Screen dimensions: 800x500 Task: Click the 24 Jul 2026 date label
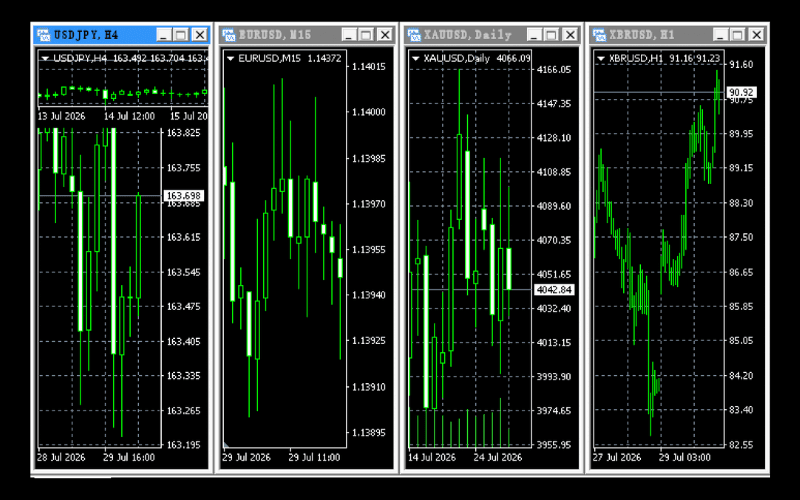pyautogui.click(x=497, y=458)
